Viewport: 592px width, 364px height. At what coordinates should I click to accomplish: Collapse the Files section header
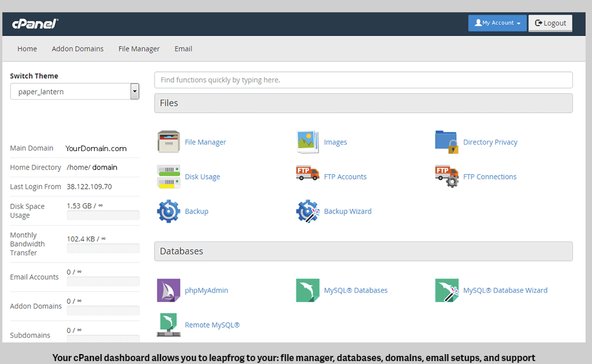(x=363, y=103)
